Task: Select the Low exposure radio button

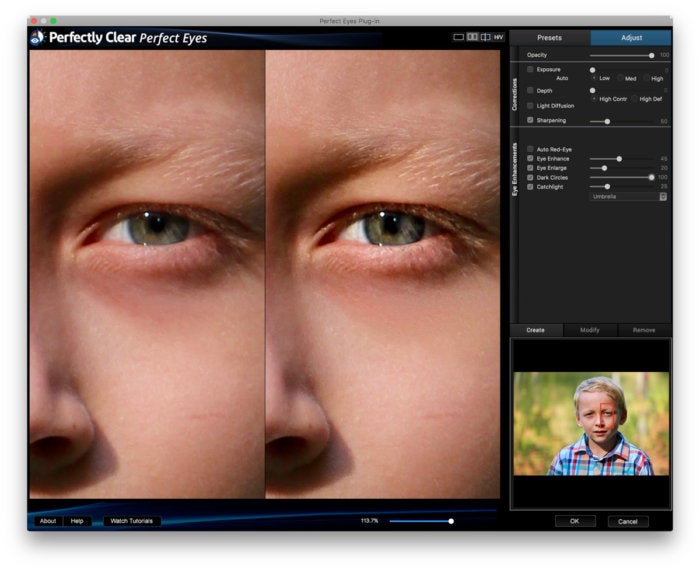Action: click(x=594, y=78)
